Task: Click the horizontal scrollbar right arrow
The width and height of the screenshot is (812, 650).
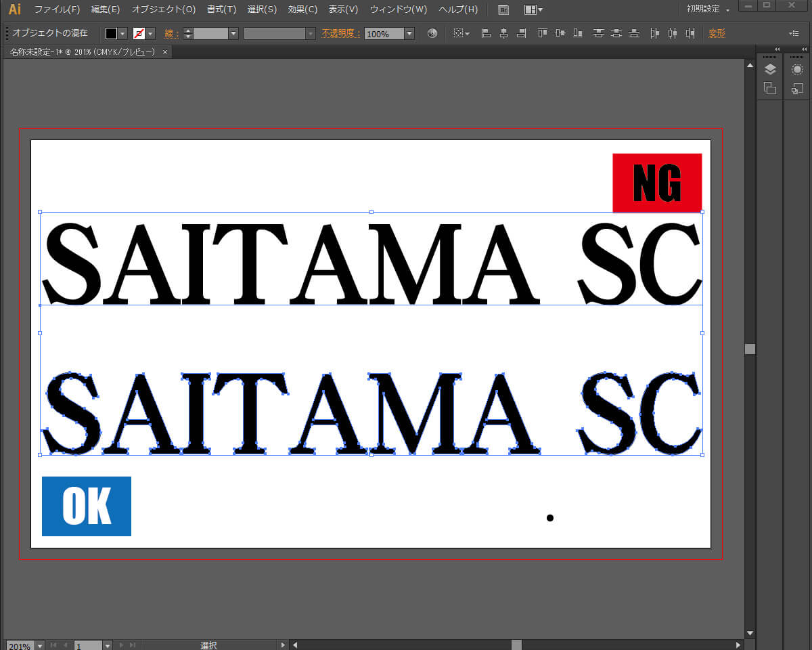Action: pyautogui.click(x=739, y=645)
